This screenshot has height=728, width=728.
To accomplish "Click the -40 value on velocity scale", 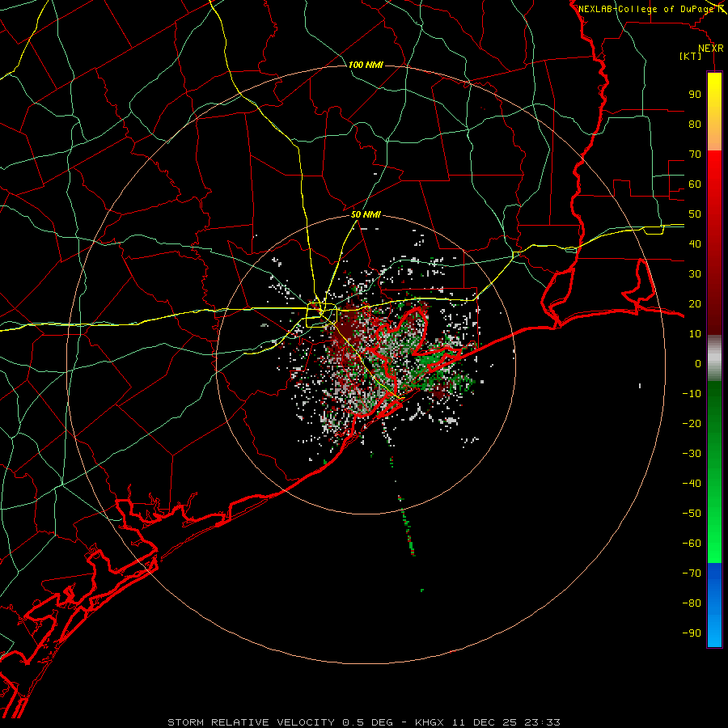I will [x=692, y=484].
